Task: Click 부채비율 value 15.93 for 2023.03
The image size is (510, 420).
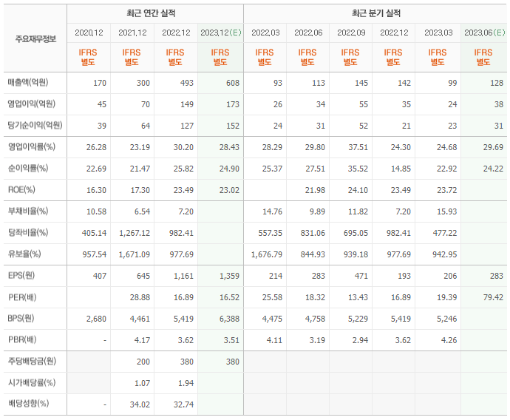Action: coord(447,211)
